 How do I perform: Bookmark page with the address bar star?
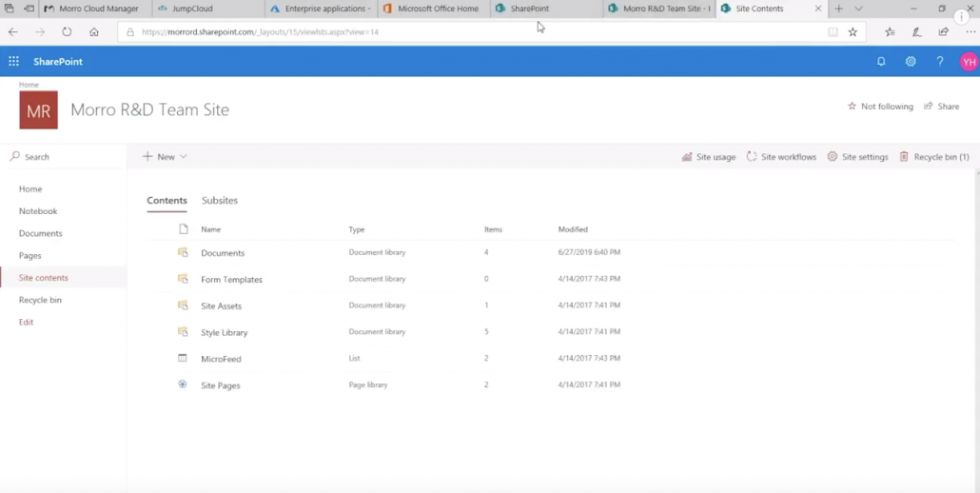(853, 31)
